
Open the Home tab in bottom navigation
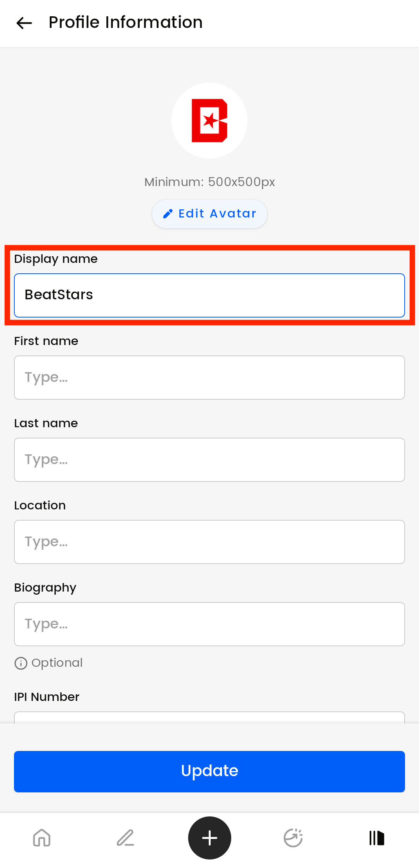42,838
